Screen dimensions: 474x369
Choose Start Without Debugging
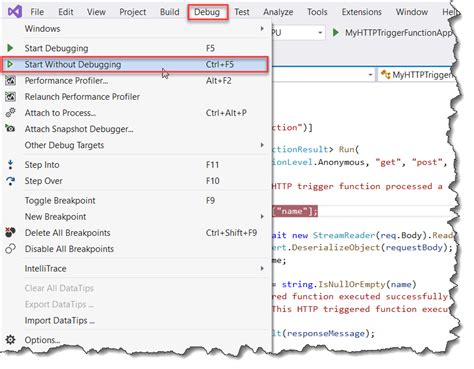pos(135,64)
